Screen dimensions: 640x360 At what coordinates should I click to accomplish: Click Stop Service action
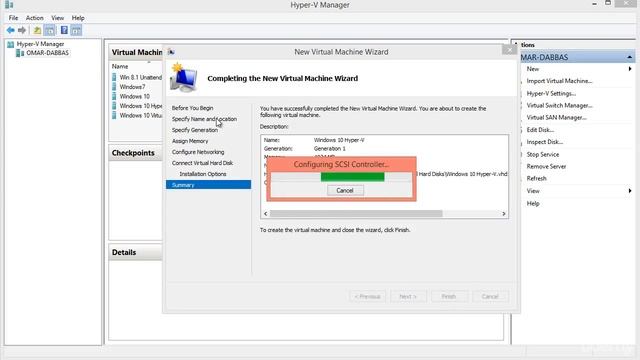pos(542,154)
